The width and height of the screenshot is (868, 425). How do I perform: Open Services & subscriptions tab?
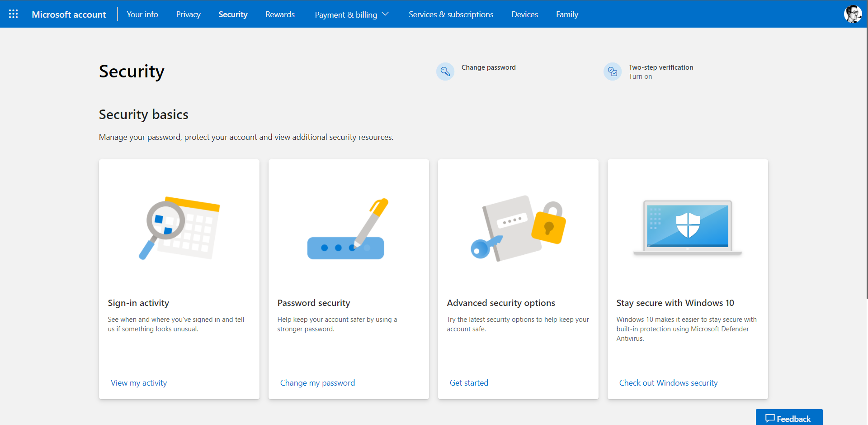[451, 14]
